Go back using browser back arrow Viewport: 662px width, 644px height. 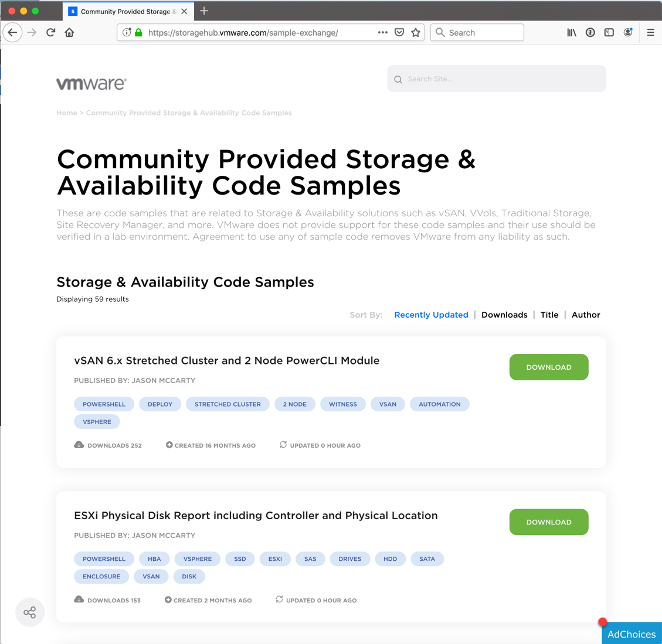click(x=12, y=32)
